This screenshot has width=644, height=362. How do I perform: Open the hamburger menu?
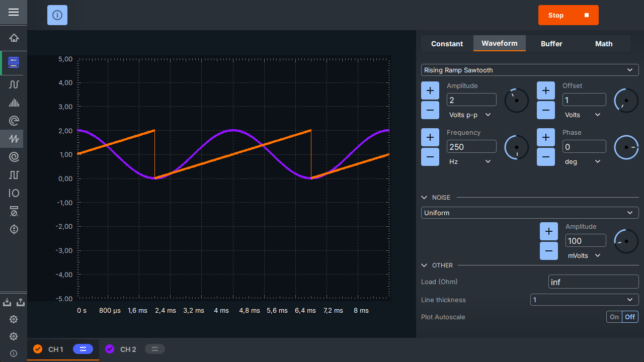click(14, 12)
